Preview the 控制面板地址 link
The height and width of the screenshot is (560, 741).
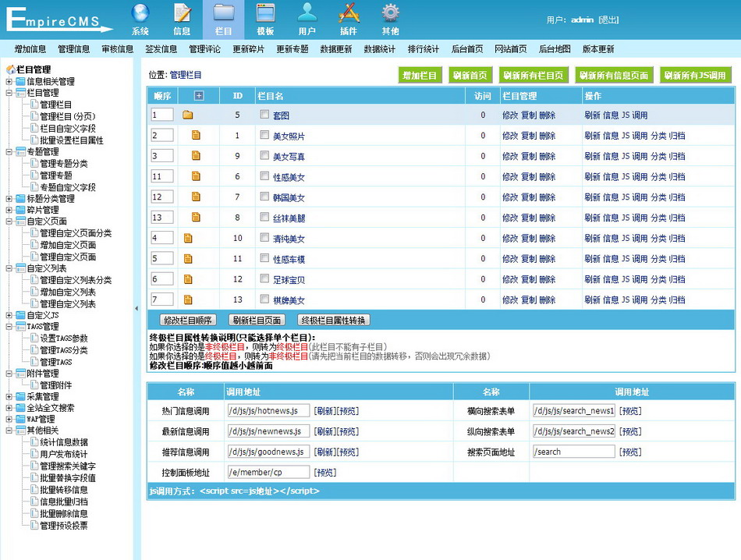[x=325, y=473]
